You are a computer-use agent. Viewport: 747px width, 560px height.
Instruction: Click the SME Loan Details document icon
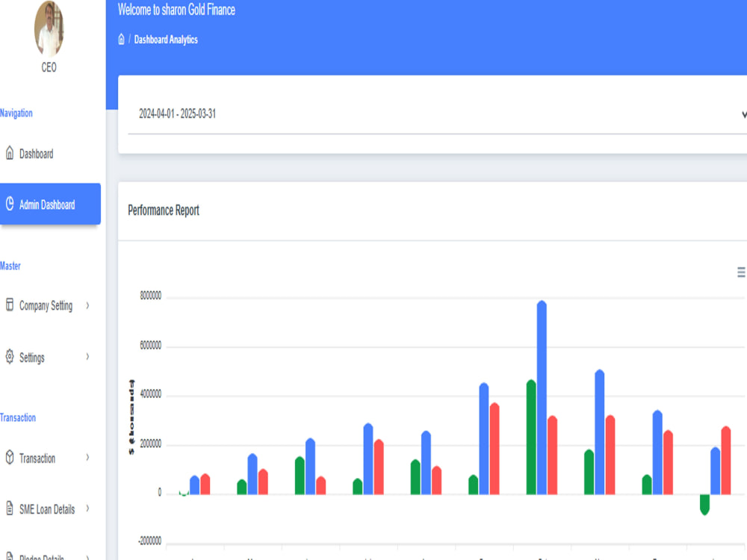pos(10,508)
